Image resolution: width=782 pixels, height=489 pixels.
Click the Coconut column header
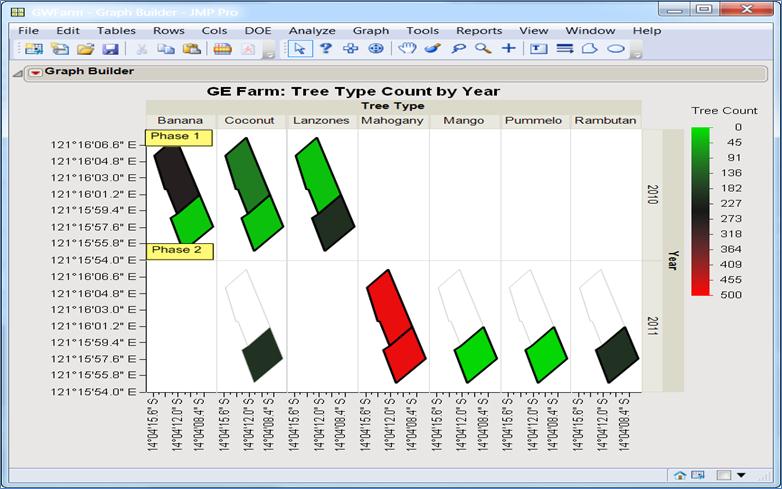click(249, 120)
